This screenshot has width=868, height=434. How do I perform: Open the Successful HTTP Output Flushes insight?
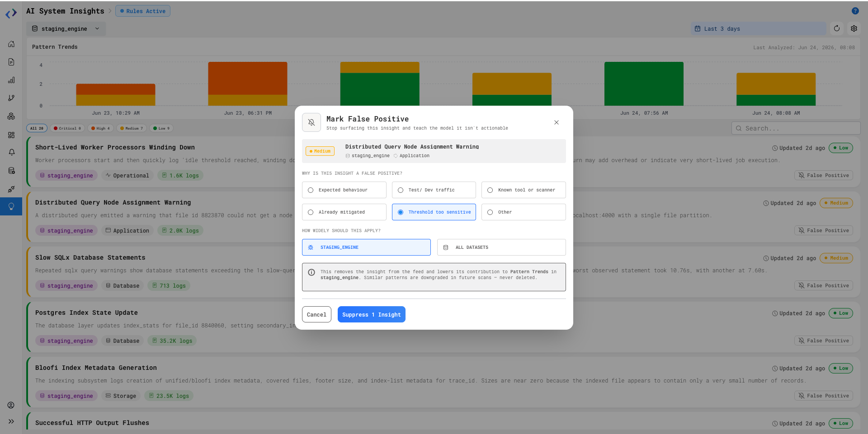(x=92, y=423)
